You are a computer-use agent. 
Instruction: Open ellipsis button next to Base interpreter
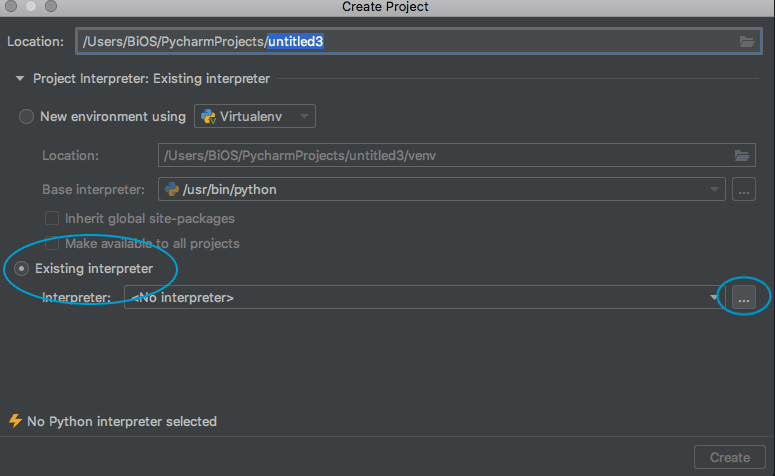tap(744, 189)
